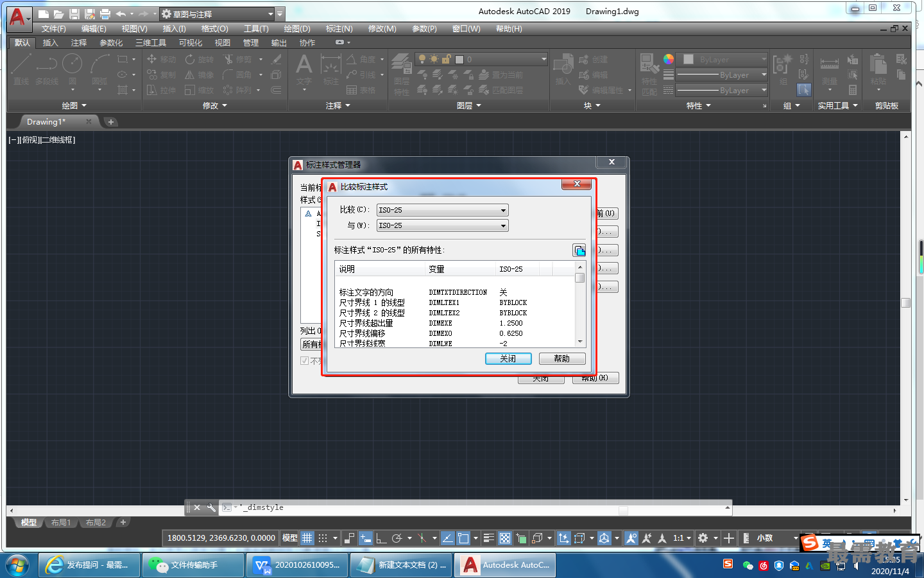Click the status bar workspace gear icon
Screen dimensions: 924x578
pos(703,538)
